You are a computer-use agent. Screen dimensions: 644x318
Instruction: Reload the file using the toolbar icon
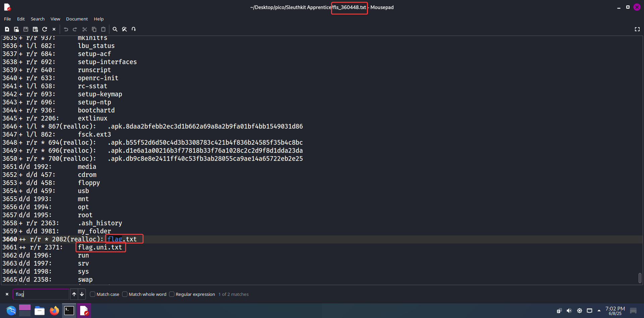(x=45, y=29)
